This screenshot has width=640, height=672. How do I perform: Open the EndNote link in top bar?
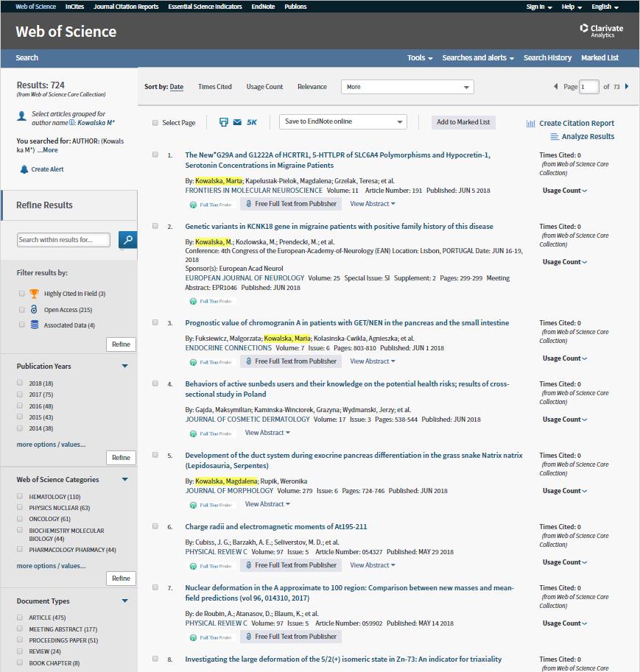(x=263, y=7)
